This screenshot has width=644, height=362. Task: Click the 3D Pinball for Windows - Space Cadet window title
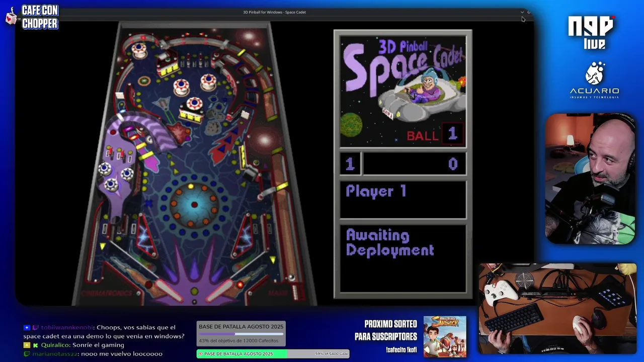(x=274, y=12)
